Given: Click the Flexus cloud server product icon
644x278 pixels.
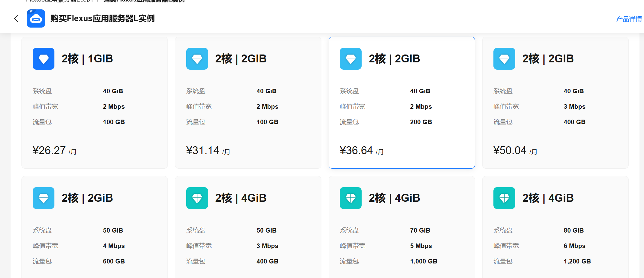Looking at the screenshot, I should (36, 18).
